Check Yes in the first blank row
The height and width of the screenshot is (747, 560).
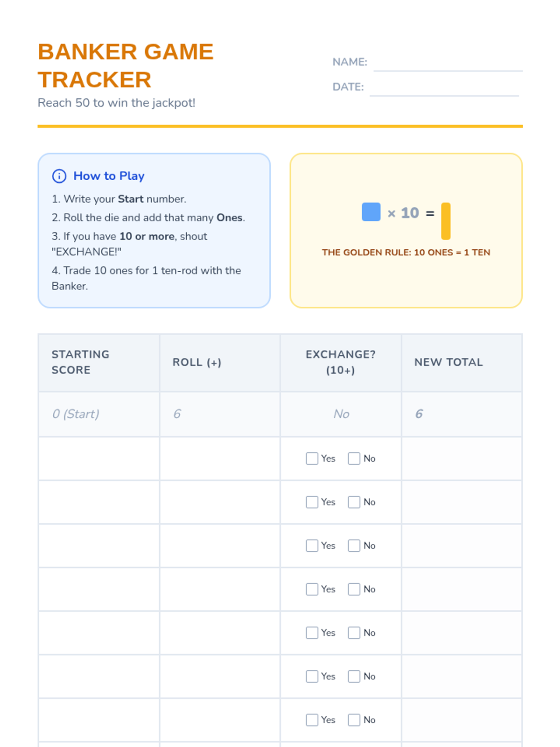312,458
